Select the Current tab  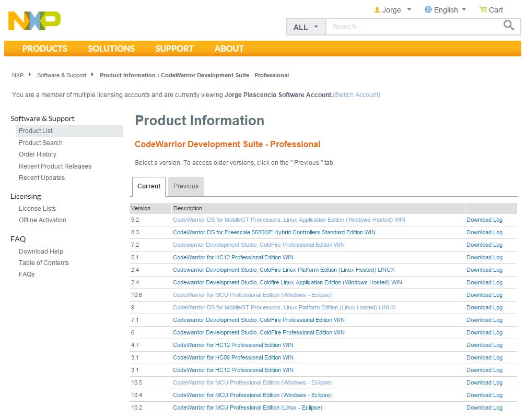coord(149,186)
